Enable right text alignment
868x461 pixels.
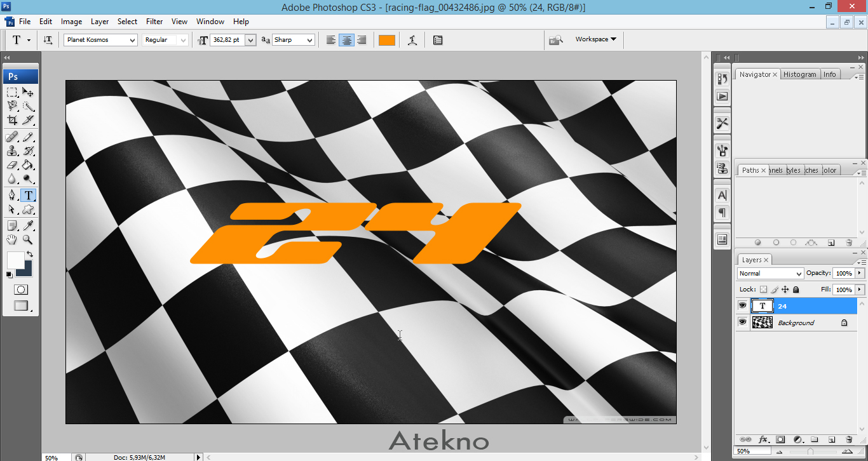[362, 39]
